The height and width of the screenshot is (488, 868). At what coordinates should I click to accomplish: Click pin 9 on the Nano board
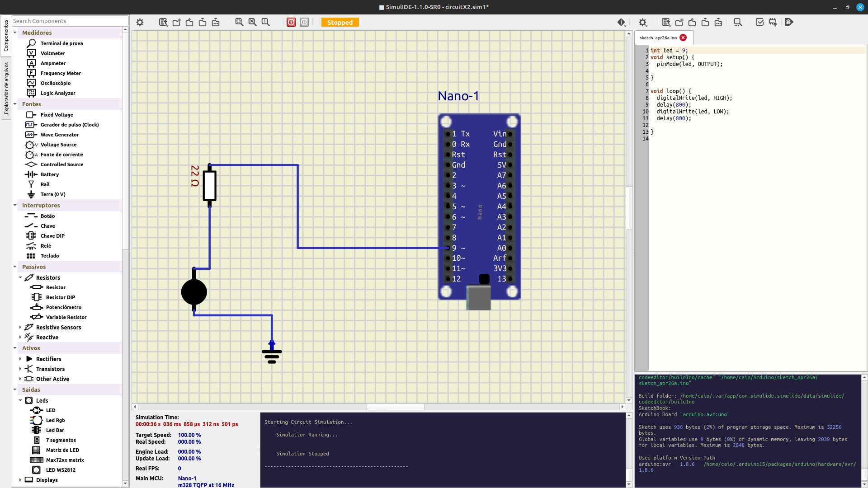(x=448, y=248)
